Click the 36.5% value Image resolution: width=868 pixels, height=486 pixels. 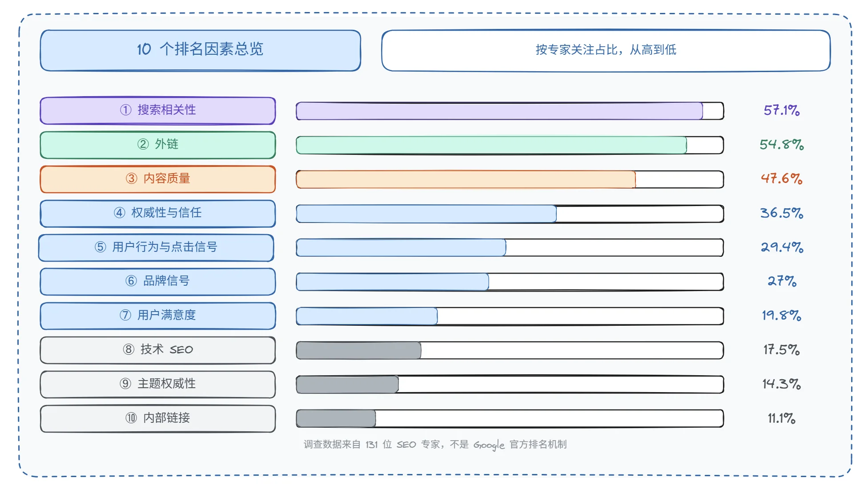782,213
